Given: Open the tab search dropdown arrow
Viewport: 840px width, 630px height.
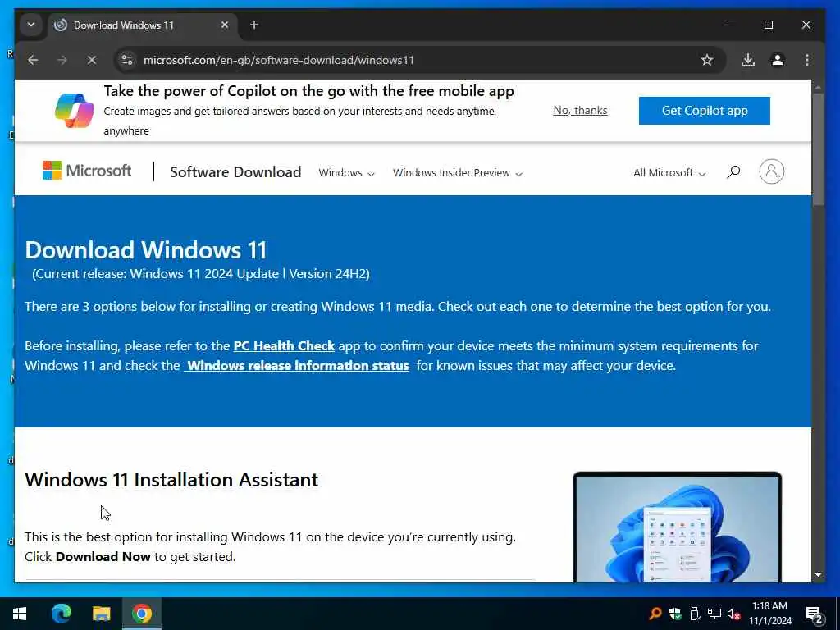Looking at the screenshot, I should [31, 25].
